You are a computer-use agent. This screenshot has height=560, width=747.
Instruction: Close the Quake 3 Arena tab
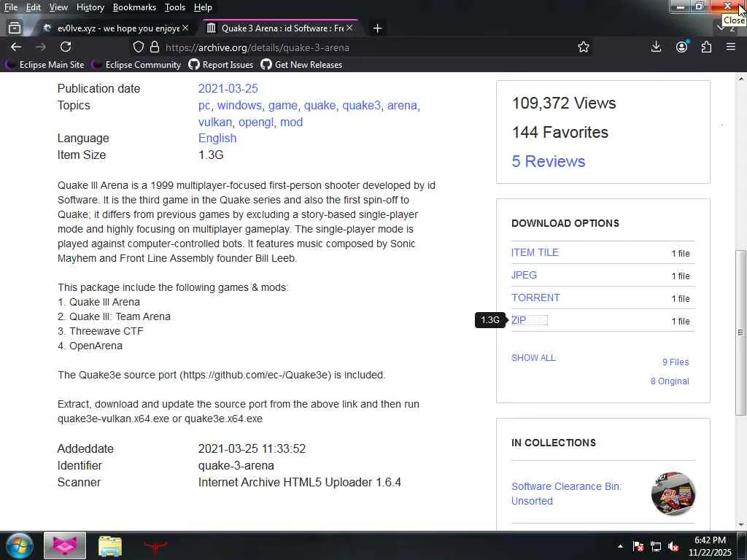[349, 28]
